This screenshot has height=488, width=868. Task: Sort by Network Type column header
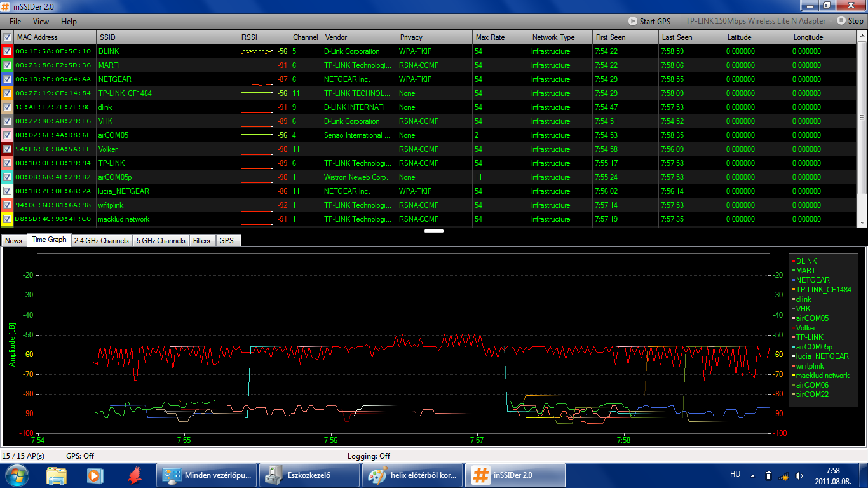(560, 37)
